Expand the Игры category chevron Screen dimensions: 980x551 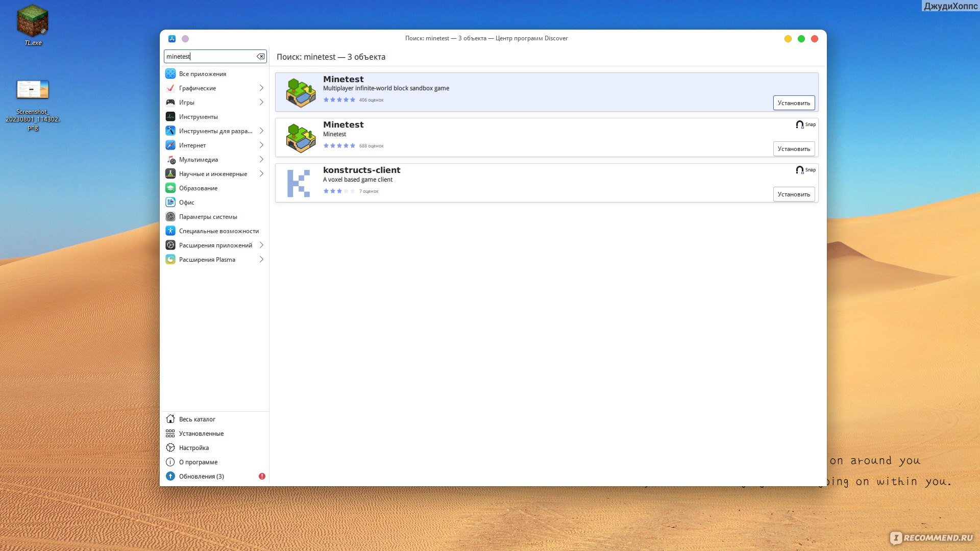261,103
